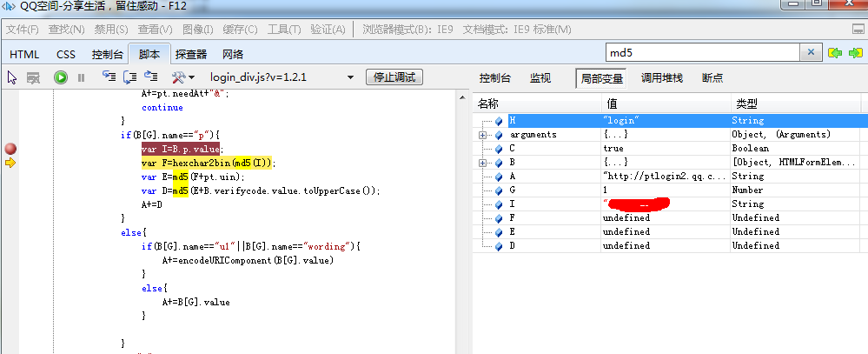Click the 类型 column header
This screenshot has height=354, width=868.
[x=796, y=104]
